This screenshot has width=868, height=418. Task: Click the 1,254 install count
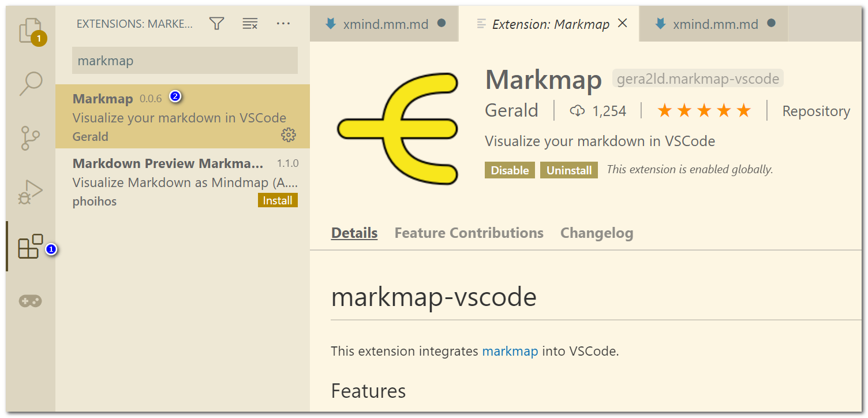click(x=598, y=111)
